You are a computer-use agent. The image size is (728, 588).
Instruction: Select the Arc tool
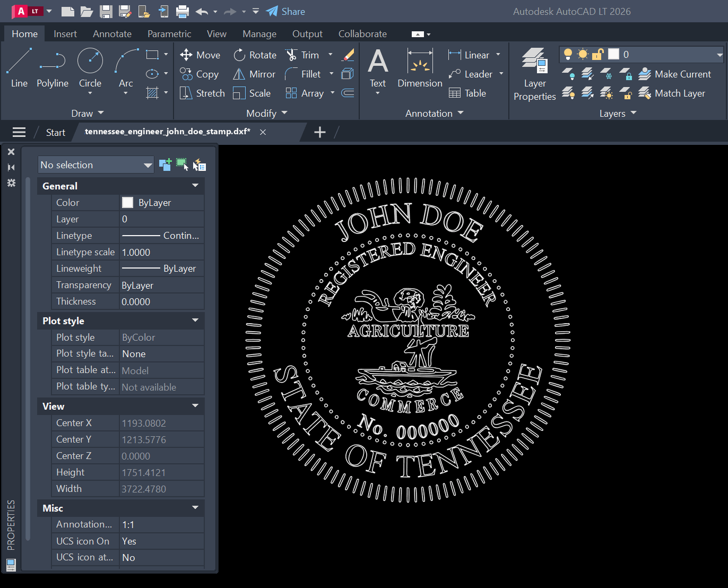126,67
